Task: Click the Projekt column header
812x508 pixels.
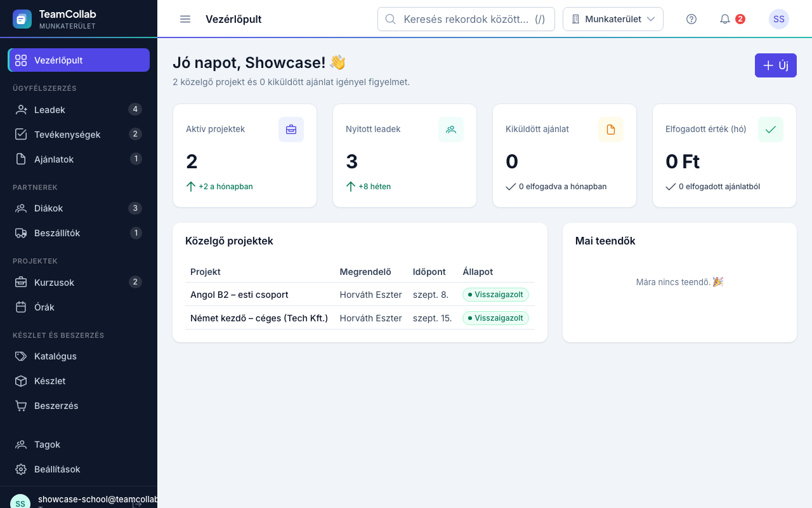Action: 206,272
